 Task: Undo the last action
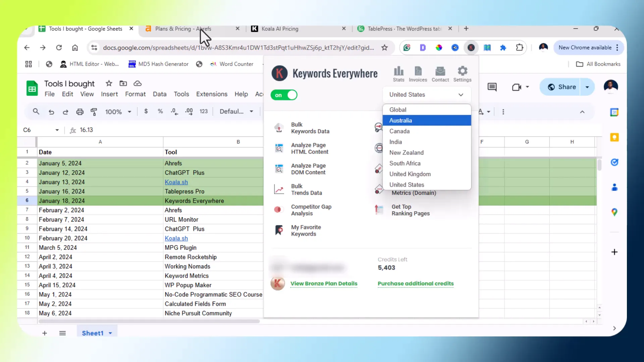tap(51, 112)
